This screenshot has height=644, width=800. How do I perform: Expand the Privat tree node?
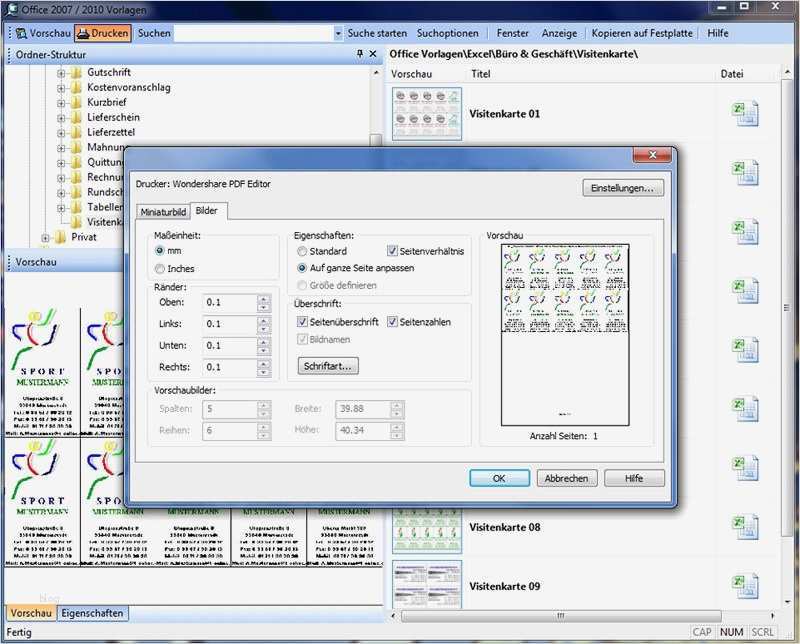pyautogui.click(x=45, y=237)
